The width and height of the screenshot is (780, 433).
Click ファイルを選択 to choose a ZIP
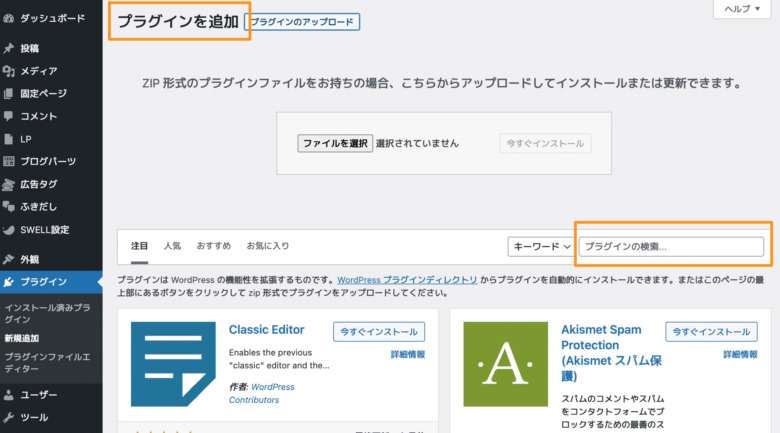335,143
